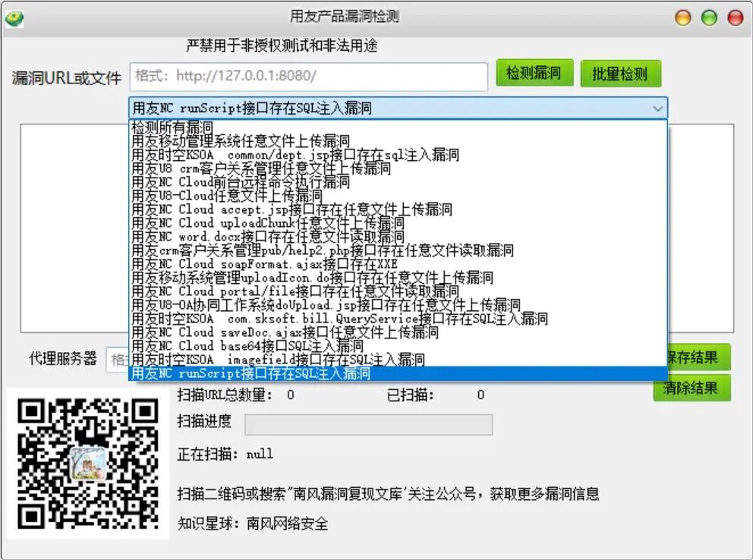Click the orange minimize circle button

click(683, 17)
